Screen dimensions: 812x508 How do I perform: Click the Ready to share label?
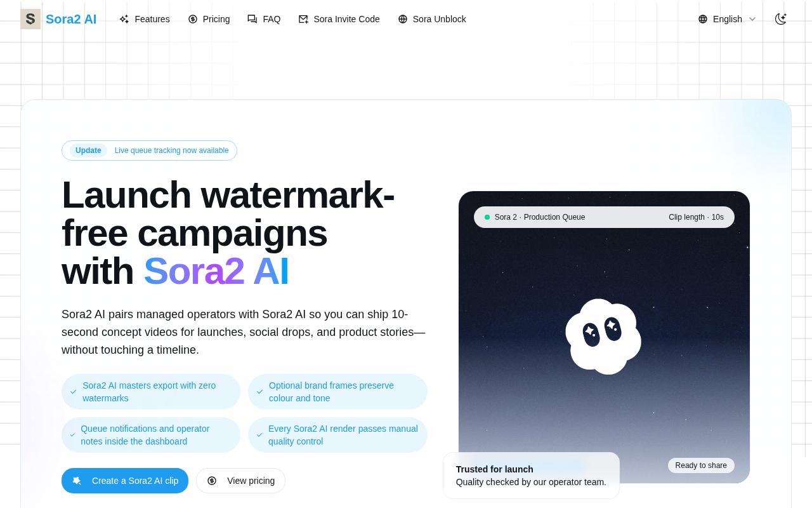[x=701, y=465]
